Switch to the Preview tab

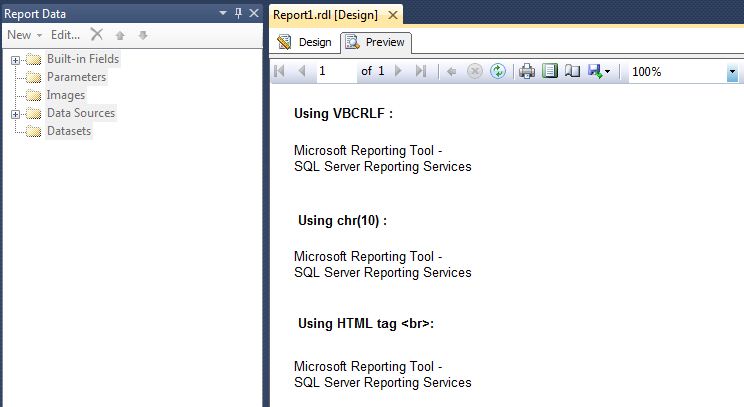[376, 42]
